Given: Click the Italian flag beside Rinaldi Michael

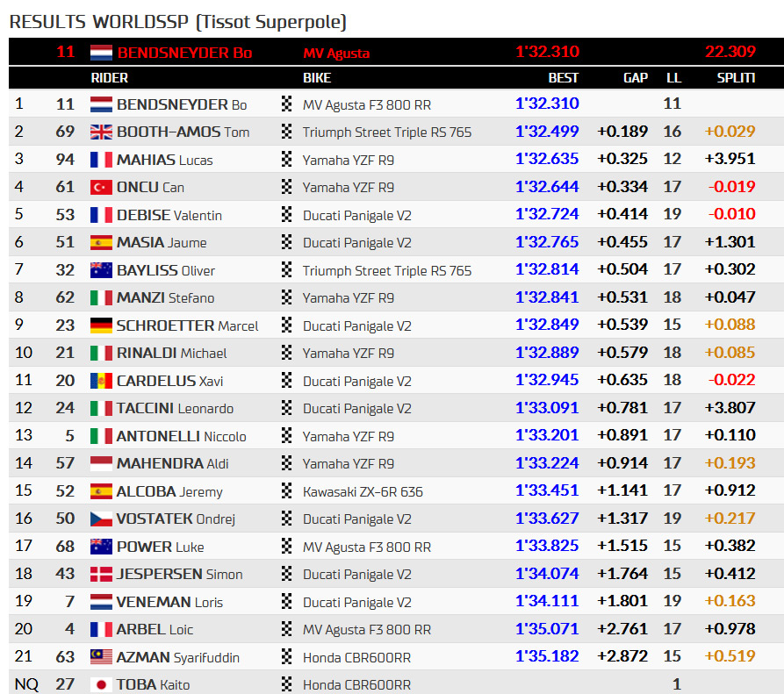Looking at the screenshot, I should (101, 354).
